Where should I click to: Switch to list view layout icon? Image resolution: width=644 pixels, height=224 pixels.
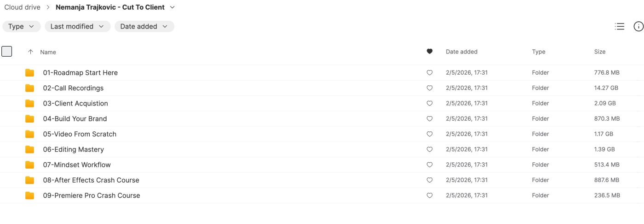(x=620, y=27)
